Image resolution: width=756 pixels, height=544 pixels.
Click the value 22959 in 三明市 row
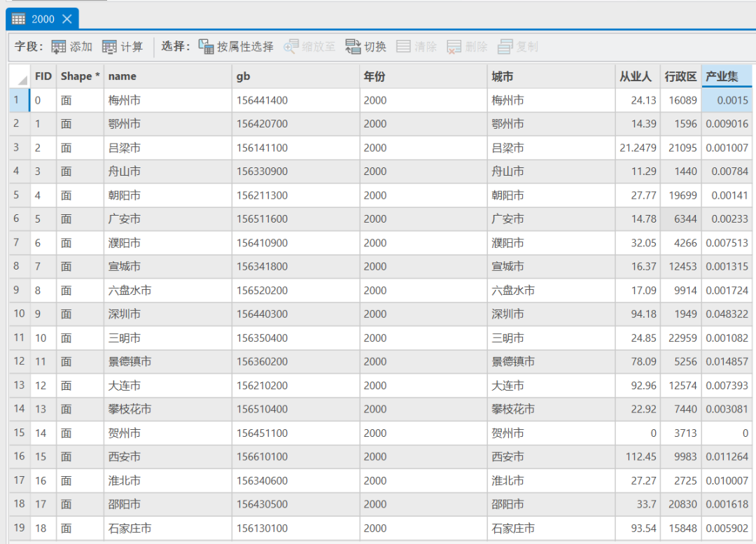681,338
